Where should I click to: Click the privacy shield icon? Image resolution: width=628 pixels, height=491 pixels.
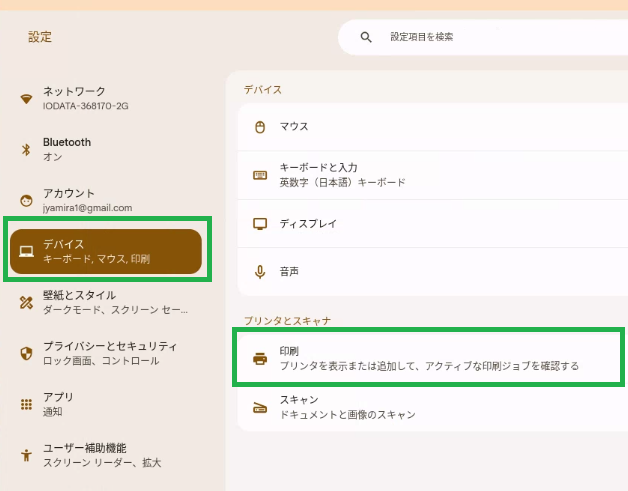26,353
